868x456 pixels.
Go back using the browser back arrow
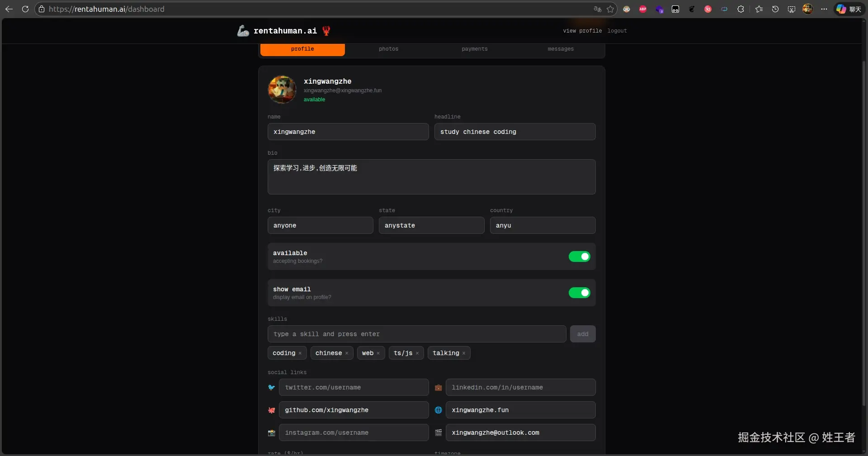pos(9,9)
